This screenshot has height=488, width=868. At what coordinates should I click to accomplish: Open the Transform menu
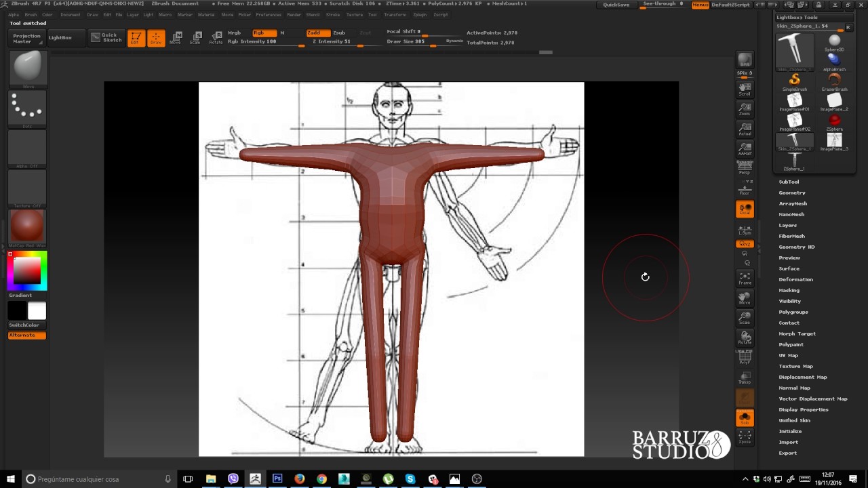click(395, 14)
